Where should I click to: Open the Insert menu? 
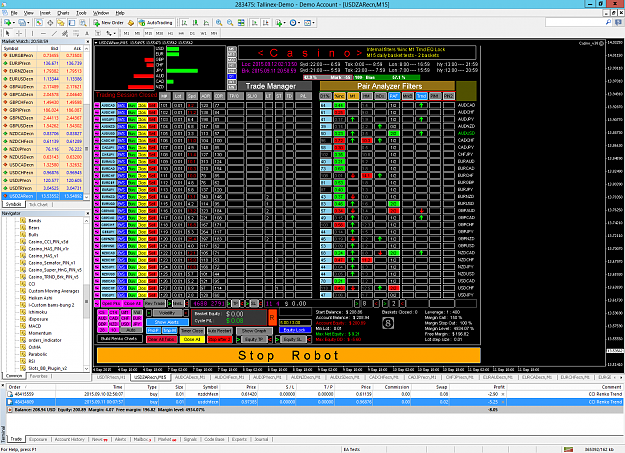tap(45, 13)
